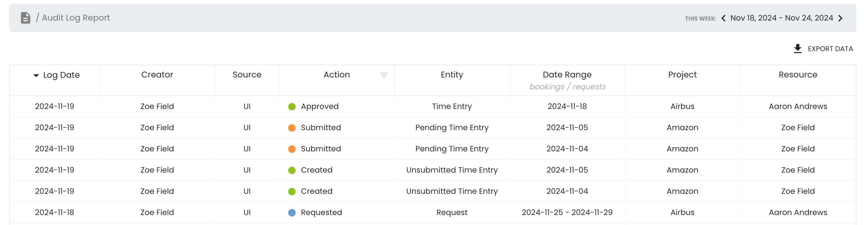Click the Date Range column header

567,75
